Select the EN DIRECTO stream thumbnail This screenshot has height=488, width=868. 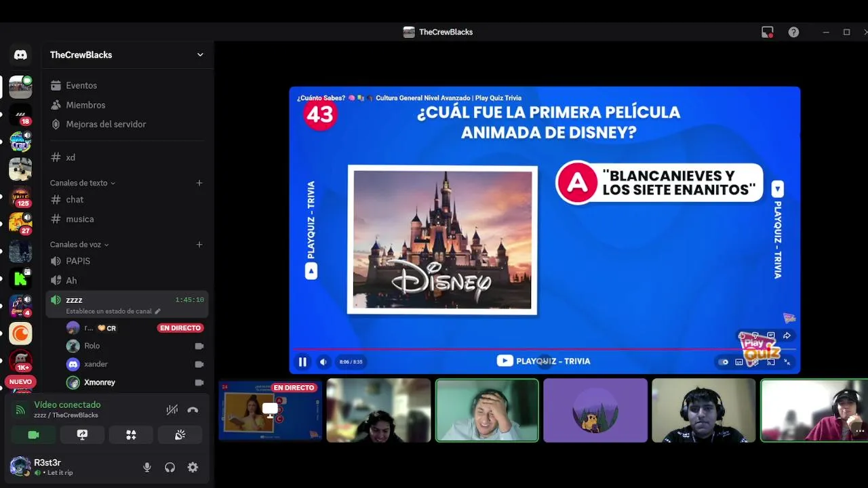click(270, 411)
